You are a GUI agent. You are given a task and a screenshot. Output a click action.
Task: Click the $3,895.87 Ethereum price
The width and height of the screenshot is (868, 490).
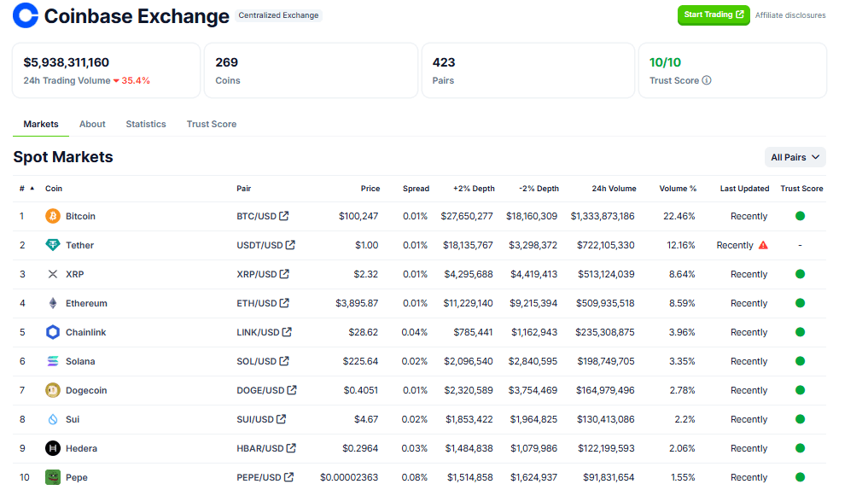click(357, 303)
